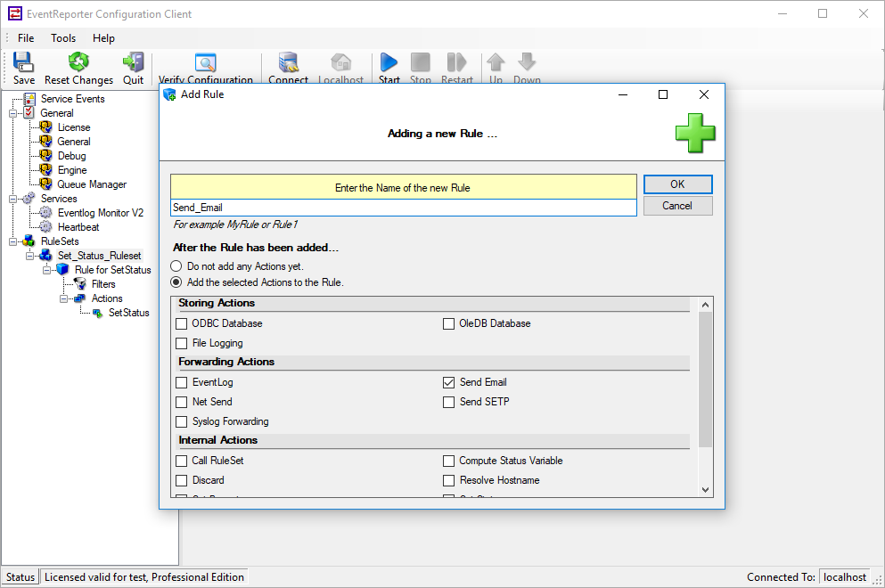Image resolution: width=885 pixels, height=588 pixels.
Task: Open the Help menu
Action: click(104, 37)
